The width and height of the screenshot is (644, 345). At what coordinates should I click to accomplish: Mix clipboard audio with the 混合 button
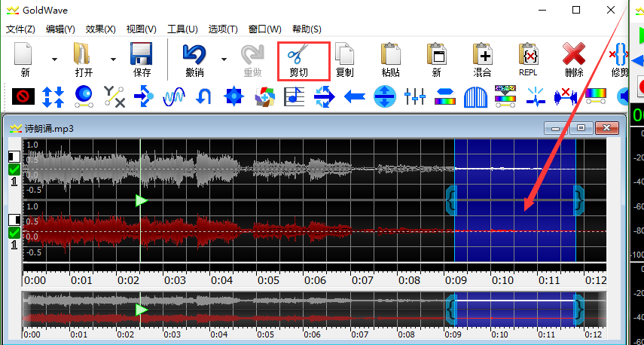click(482, 60)
